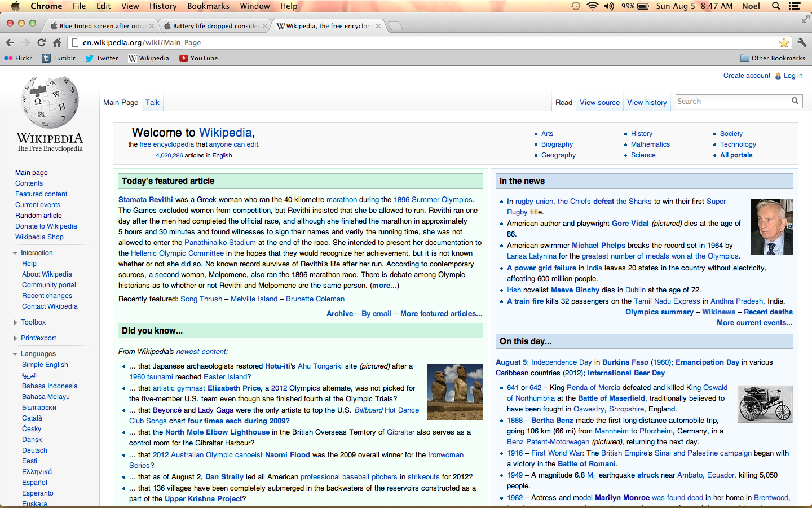Image resolution: width=812 pixels, height=508 pixels.
Task: Open the volume control in menu bar
Action: click(609, 6)
